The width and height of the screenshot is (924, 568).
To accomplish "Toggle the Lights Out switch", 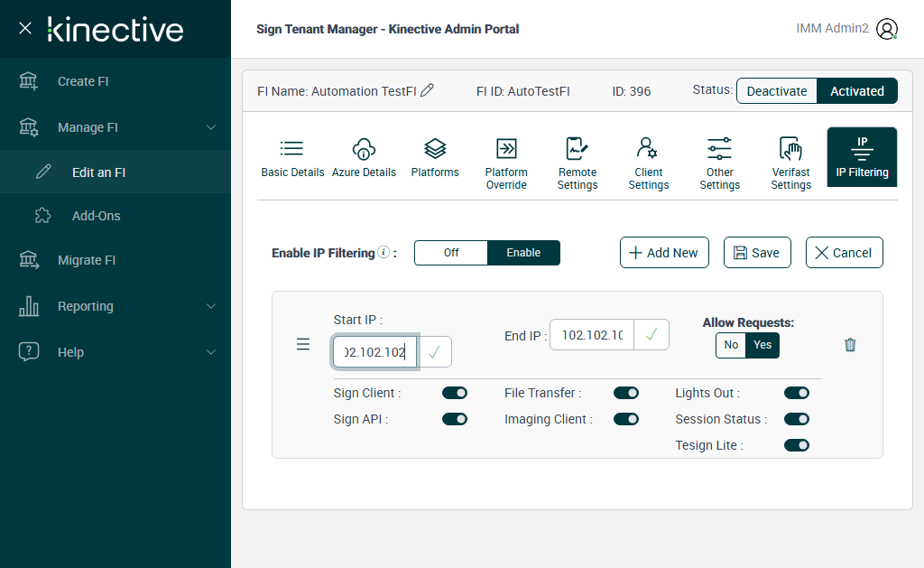I will pos(797,393).
